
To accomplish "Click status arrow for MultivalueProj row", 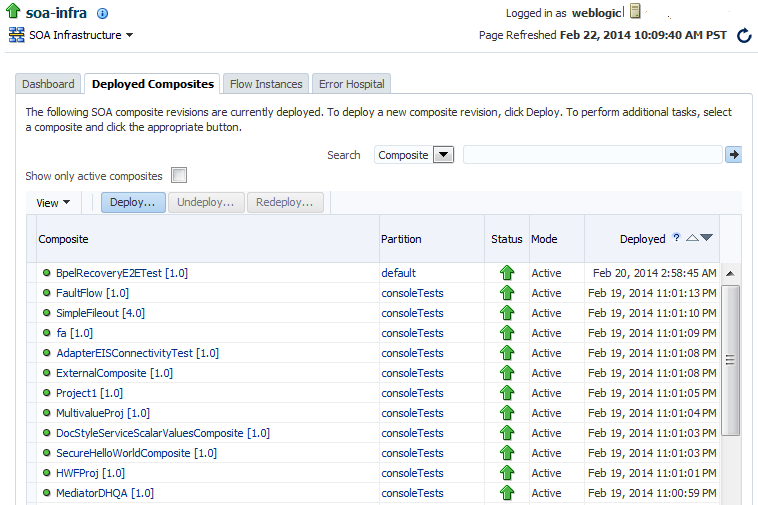I will 507,413.
